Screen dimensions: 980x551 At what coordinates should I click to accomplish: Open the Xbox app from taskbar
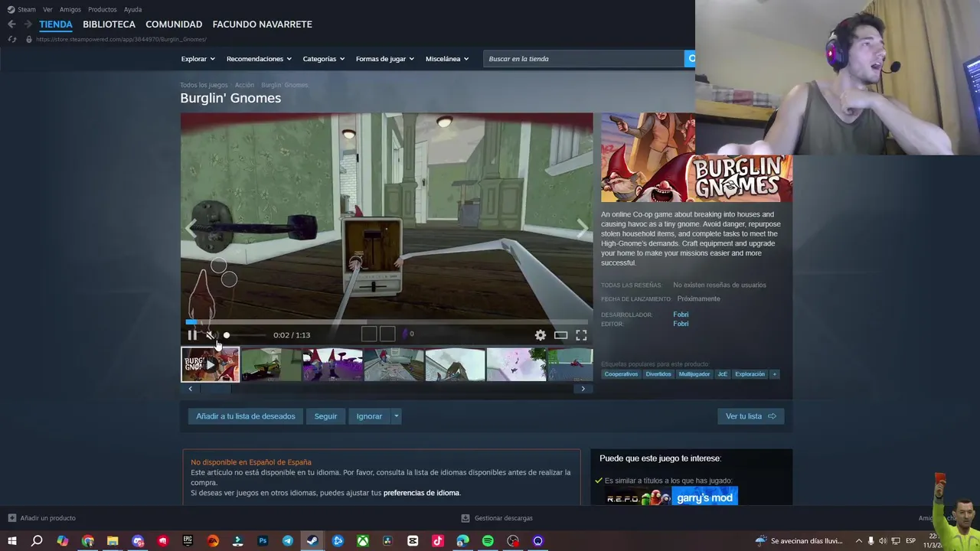tap(363, 541)
